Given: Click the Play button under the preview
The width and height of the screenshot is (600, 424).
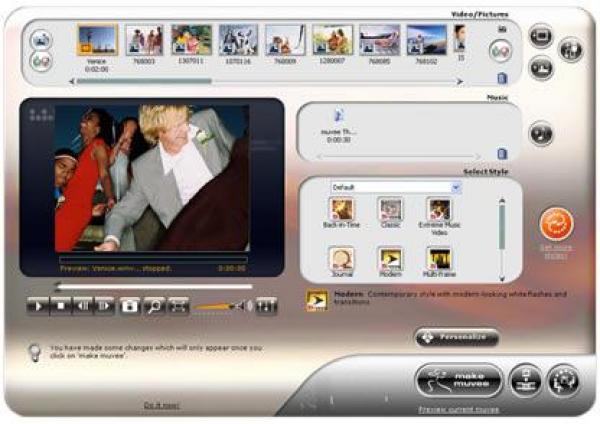Looking at the screenshot, I should click(x=40, y=306).
